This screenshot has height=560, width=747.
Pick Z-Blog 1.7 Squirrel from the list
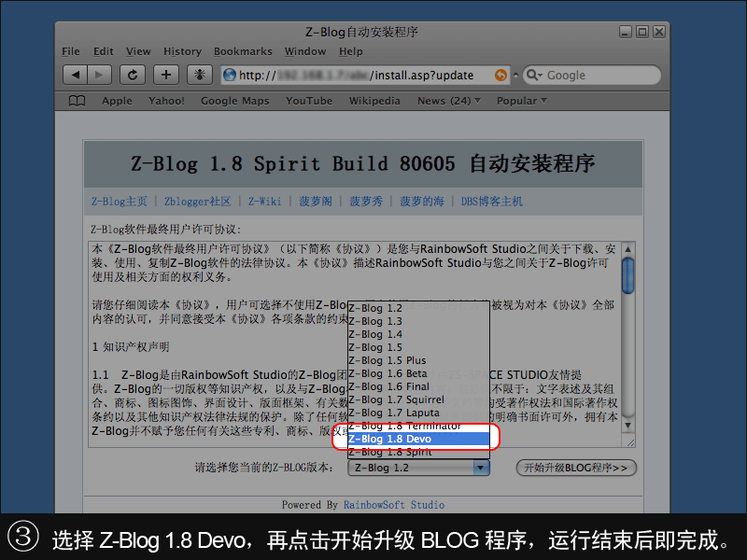[x=418, y=399]
